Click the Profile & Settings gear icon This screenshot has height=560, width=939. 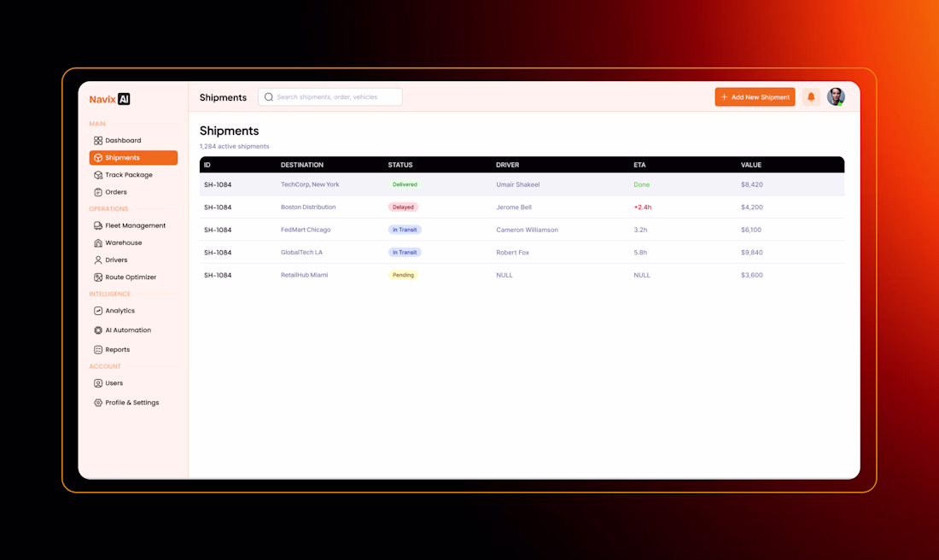(x=98, y=402)
